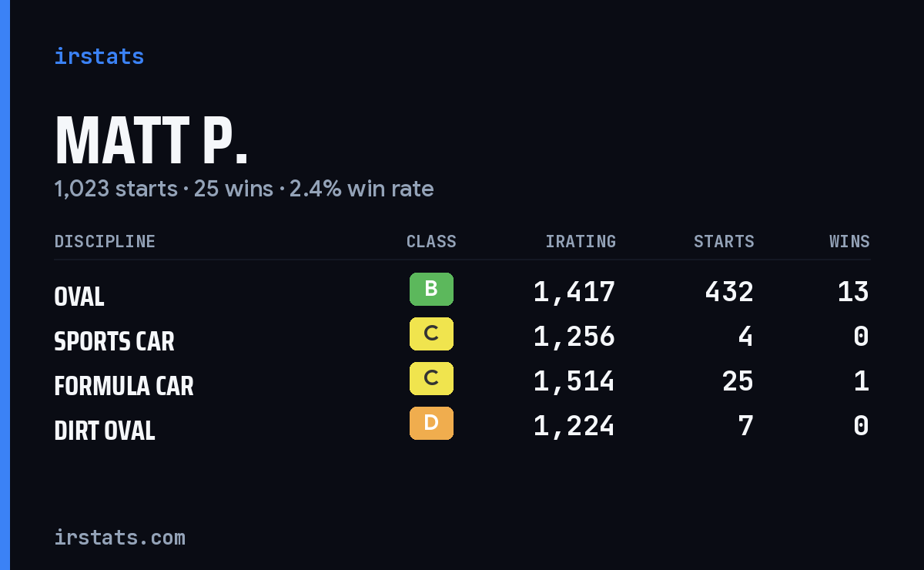Sort by the WINS column header
This screenshot has width=924, height=570.
point(849,241)
